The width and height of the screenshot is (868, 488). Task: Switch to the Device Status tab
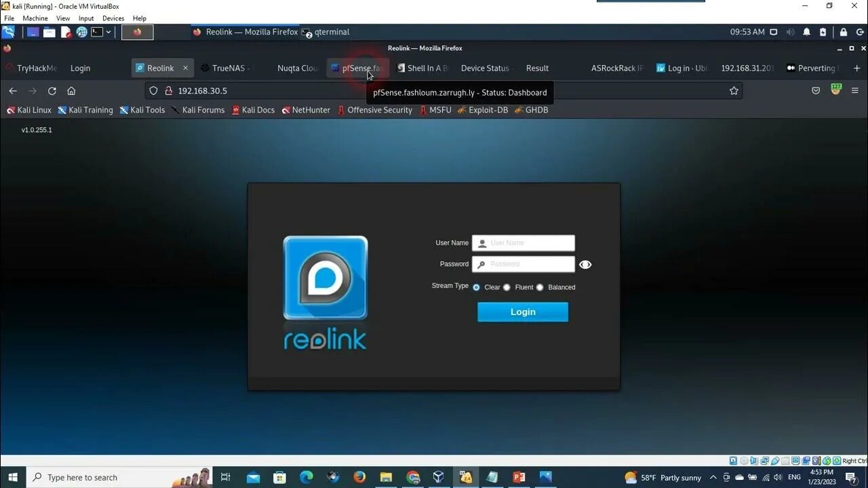[x=485, y=68]
